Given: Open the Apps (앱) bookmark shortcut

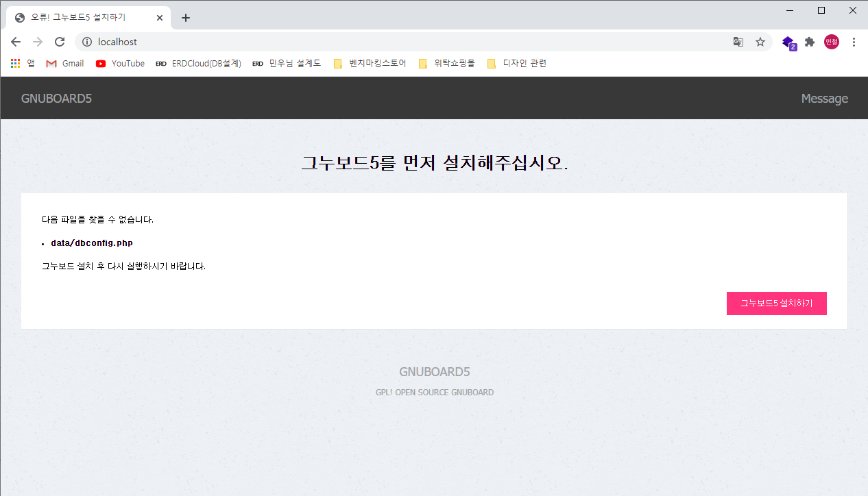Looking at the screenshot, I should pos(23,63).
